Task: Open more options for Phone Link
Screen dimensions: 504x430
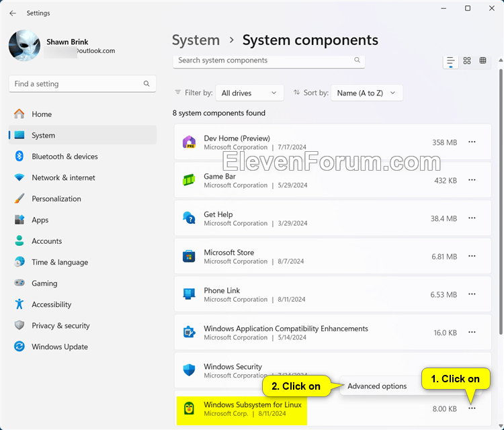Action: 472,294
